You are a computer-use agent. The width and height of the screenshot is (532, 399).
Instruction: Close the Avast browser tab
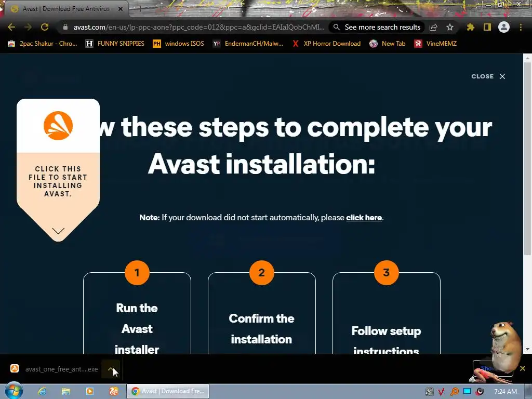pyautogui.click(x=121, y=9)
